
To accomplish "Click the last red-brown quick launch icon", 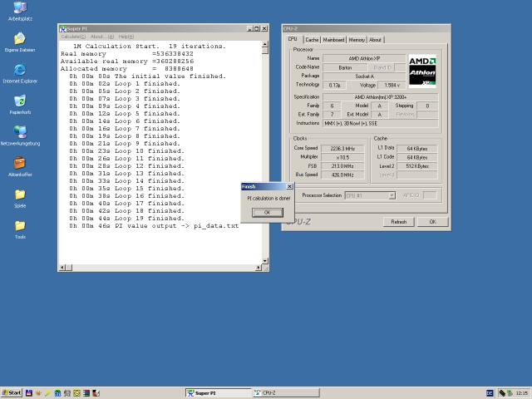I will click(96, 393).
